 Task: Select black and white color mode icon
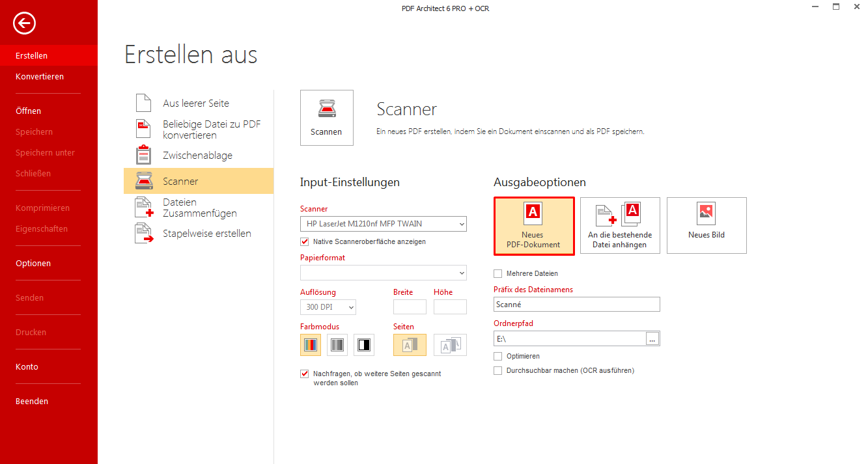tap(364, 345)
